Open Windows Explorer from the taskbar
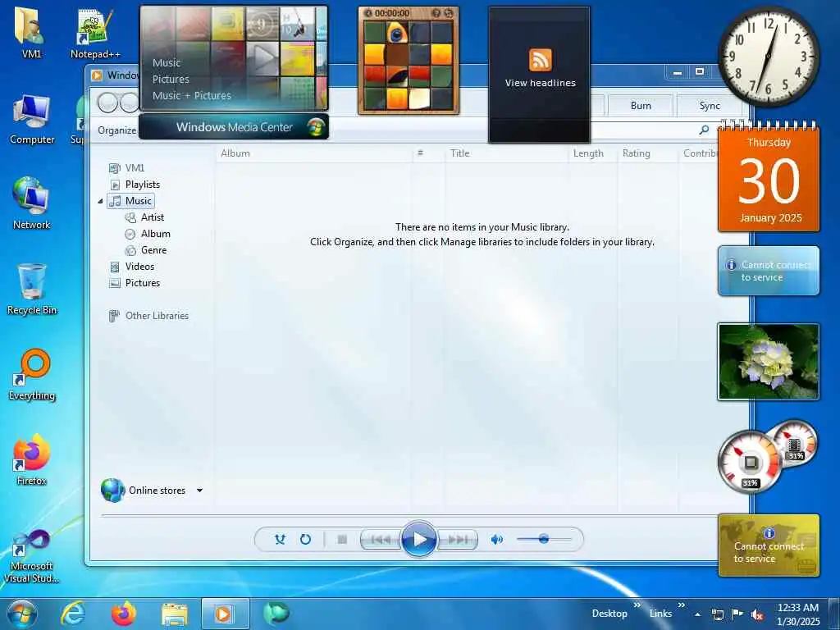 point(174,614)
